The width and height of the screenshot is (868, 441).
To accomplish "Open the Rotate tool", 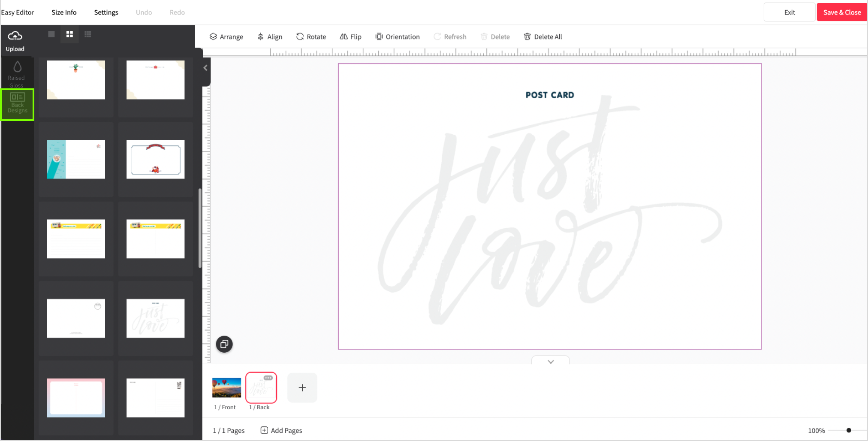I will click(x=311, y=37).
